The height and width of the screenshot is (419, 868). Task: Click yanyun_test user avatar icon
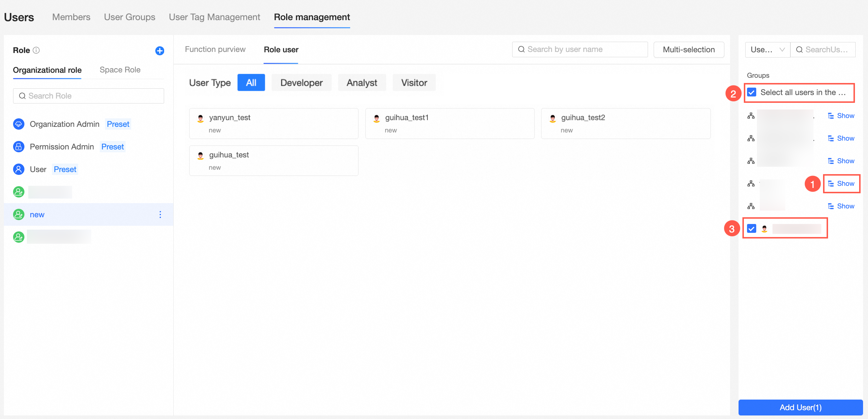[x=201, y=118]
